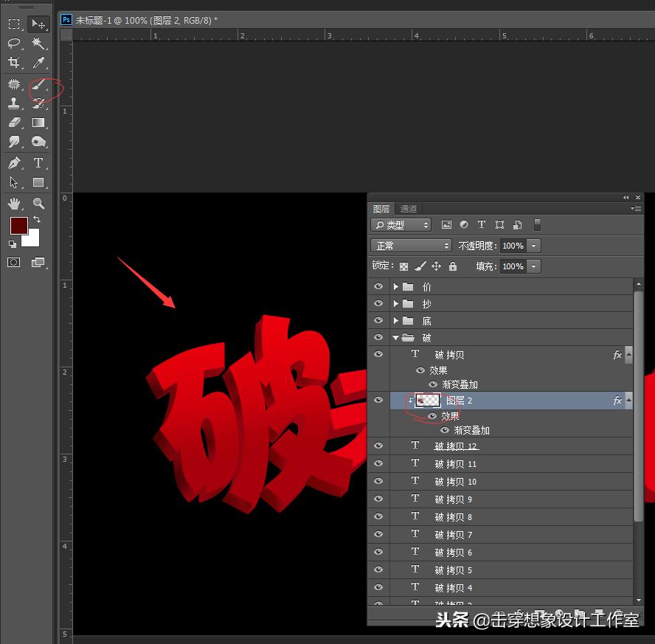Image resolution: width=655 pixels, height=644 pixels.
Task: Open the fx effects on 破 拷贝 layer
Action: point(617,354)
